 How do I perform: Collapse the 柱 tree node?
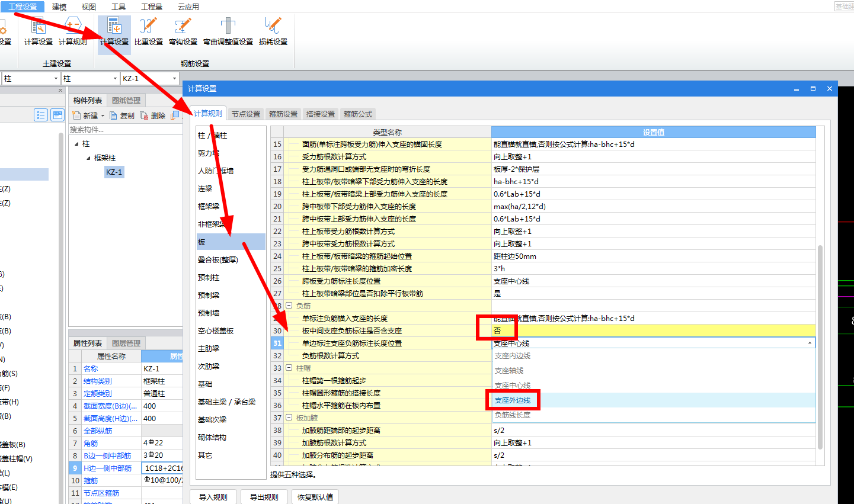[76, 144]
